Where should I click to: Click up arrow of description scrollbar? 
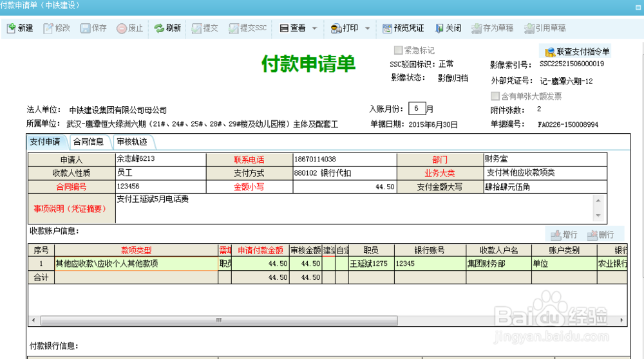598,201
